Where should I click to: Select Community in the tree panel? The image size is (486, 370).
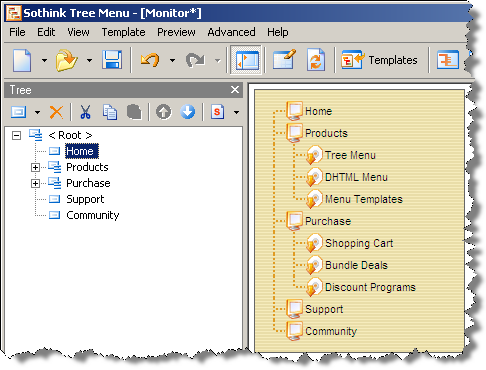coord(93,216)
